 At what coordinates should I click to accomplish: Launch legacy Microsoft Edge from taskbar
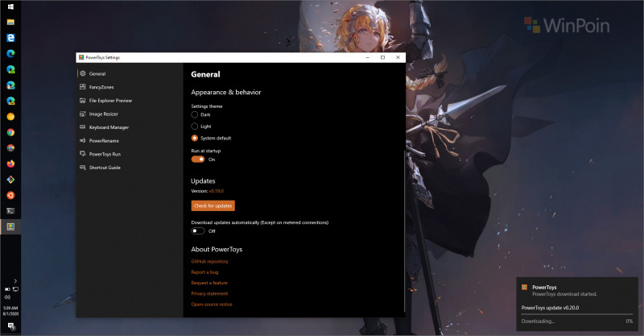10,38
